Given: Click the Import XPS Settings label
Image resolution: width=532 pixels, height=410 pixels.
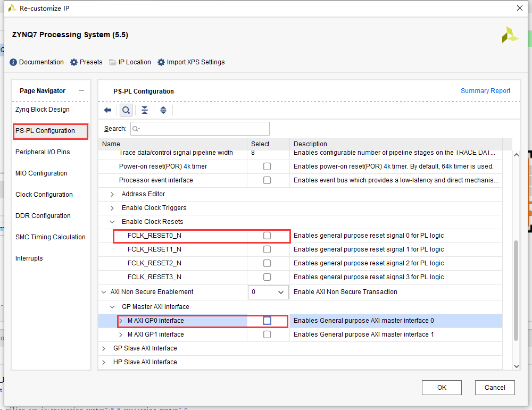Looking at the screenshot, I should (x=196, y=62).
